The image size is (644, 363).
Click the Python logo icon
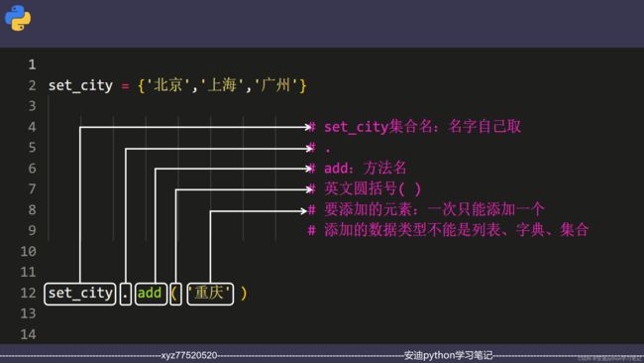18,18
